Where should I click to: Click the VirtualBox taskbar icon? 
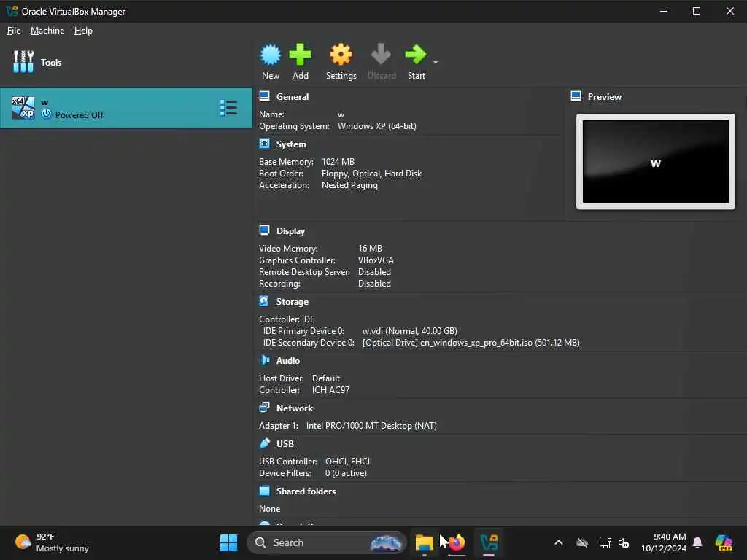[489, 542]
